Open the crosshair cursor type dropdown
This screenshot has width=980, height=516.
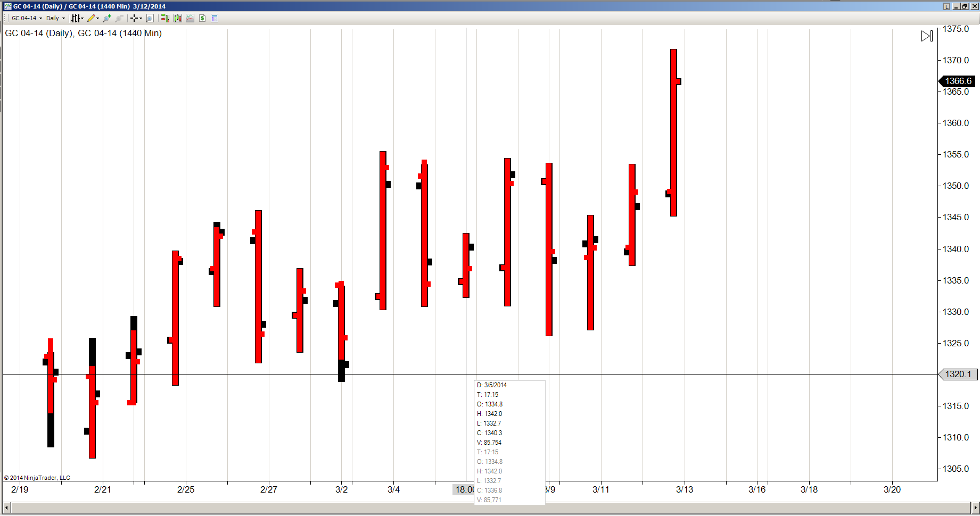[136, 18]
